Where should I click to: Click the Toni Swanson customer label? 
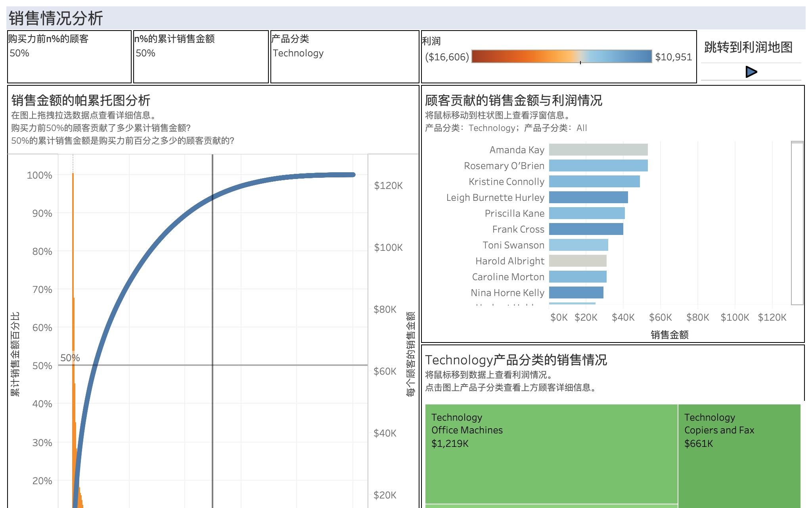(x=513, y=245)
